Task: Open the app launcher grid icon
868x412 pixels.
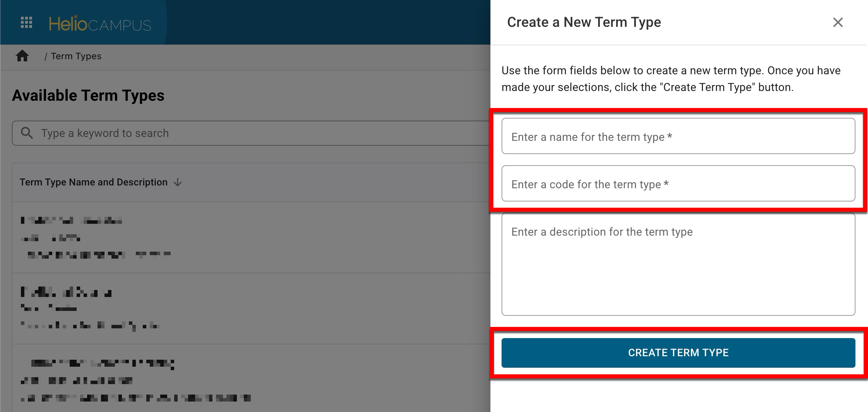Action: [x=26, y=23]
